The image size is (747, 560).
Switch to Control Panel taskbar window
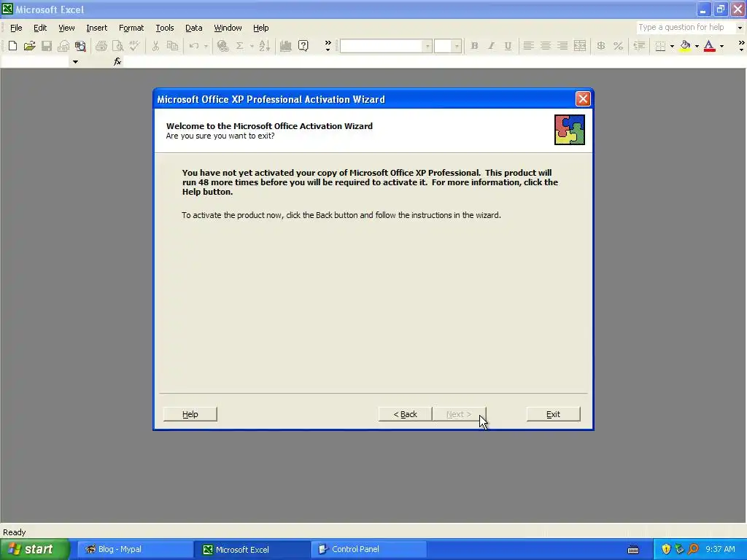[x=368, y=550]
